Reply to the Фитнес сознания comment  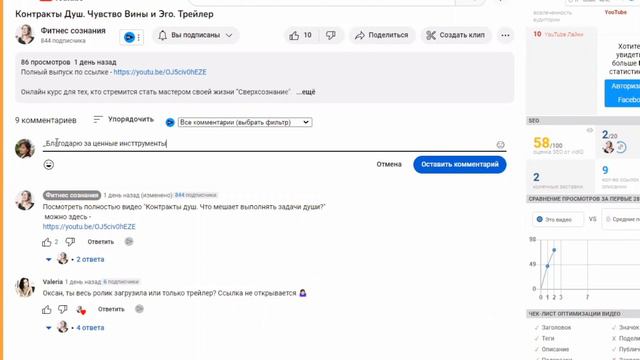[x=100, y=242]
